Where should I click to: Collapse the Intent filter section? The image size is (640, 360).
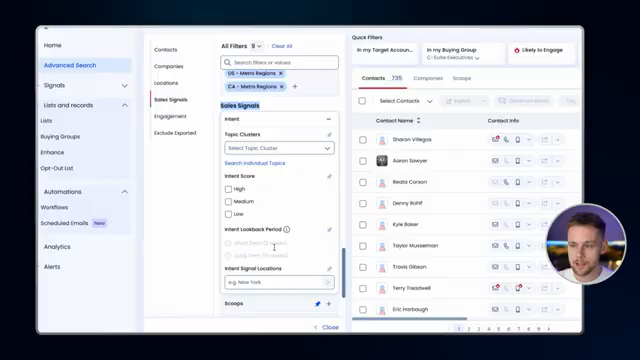coord(329,119)
